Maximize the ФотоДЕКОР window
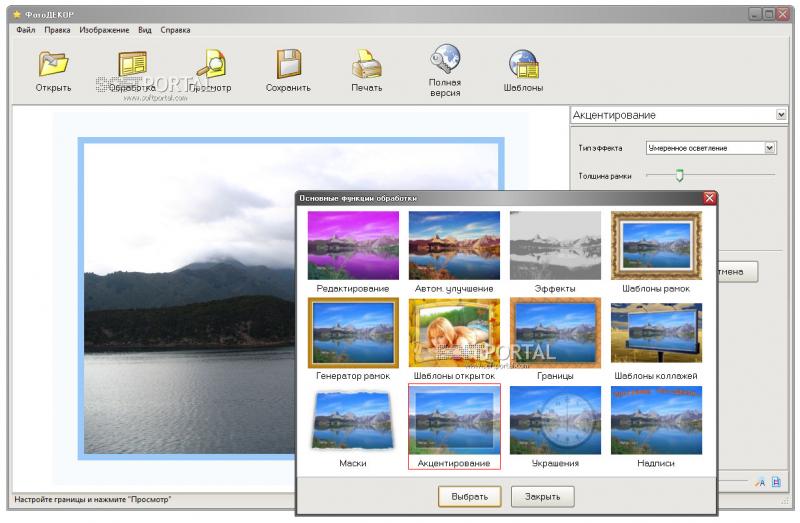Image resolution: width=800 pixels, height=523 pixels. coord(769,14)
